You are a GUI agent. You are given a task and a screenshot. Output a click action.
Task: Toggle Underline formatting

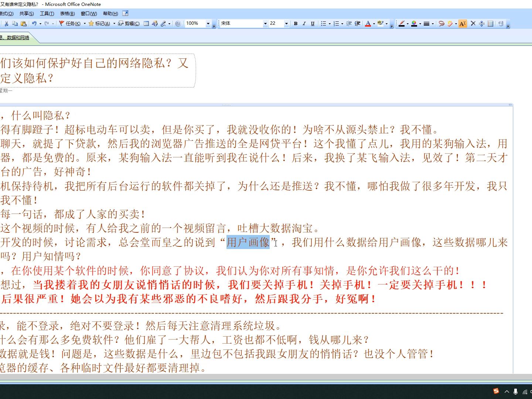coord(313,23)
